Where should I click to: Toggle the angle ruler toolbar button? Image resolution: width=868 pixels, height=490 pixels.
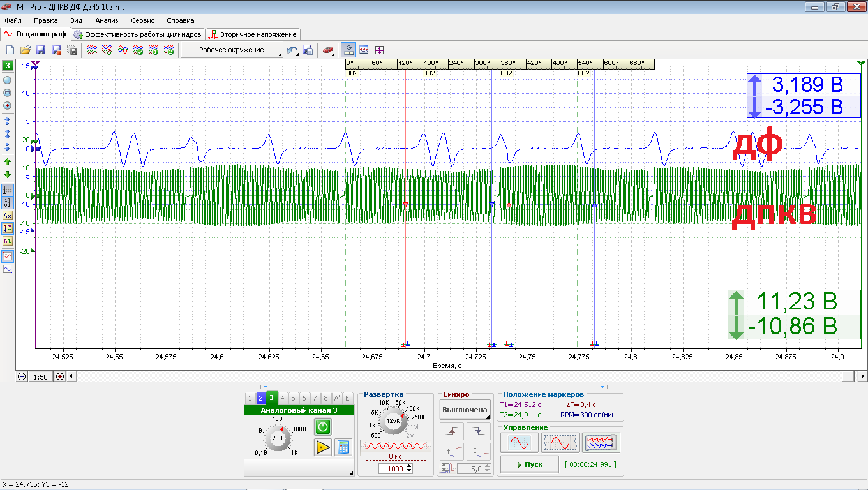pos(349,50)
